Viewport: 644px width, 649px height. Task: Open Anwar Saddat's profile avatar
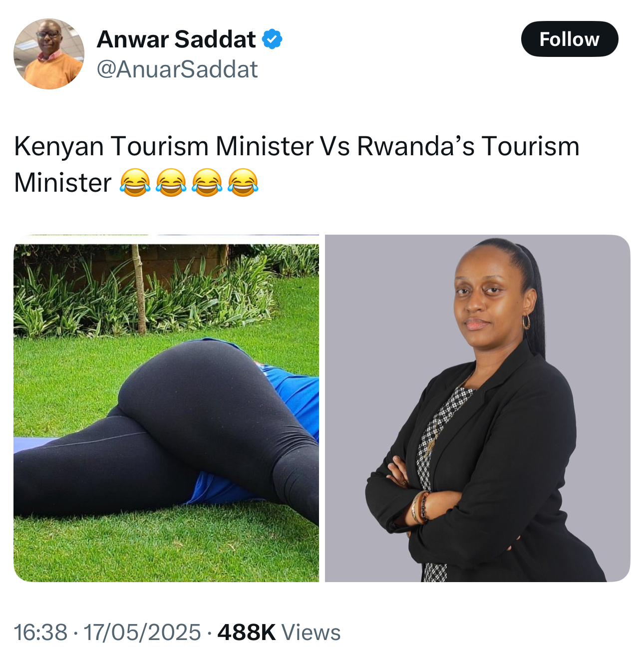coord(49,54)
